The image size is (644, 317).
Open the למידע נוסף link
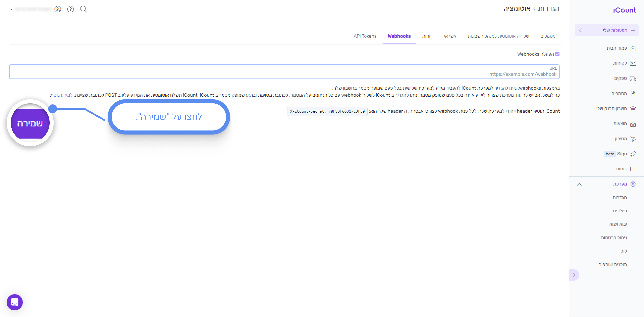click(x=62, y=95)
